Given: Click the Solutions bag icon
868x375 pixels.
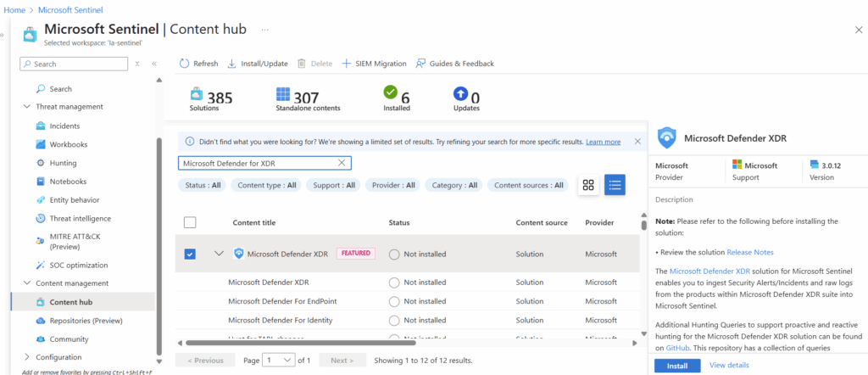Looking at the screenshot, I should pyautogui.click(x=197, y=93).
